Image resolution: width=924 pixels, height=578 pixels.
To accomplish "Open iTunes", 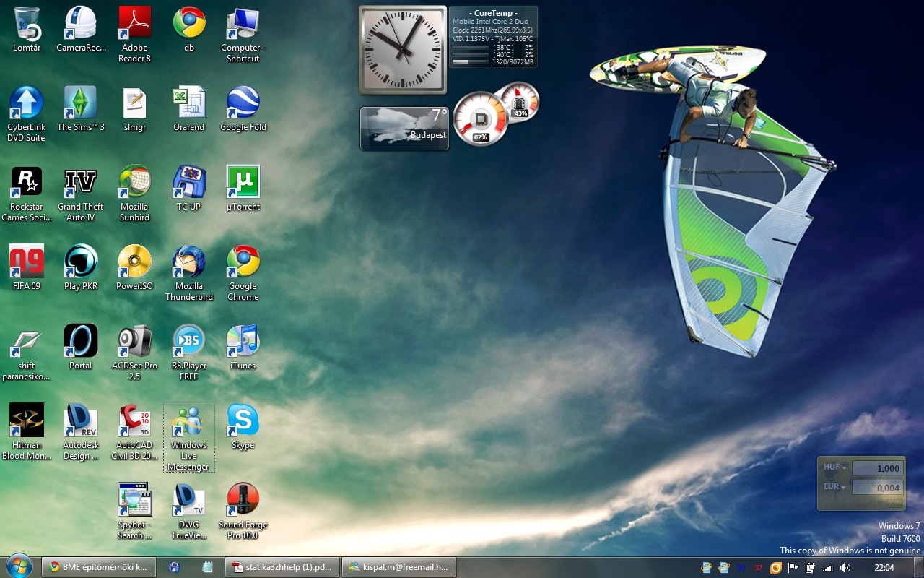I will click(243, 347).
